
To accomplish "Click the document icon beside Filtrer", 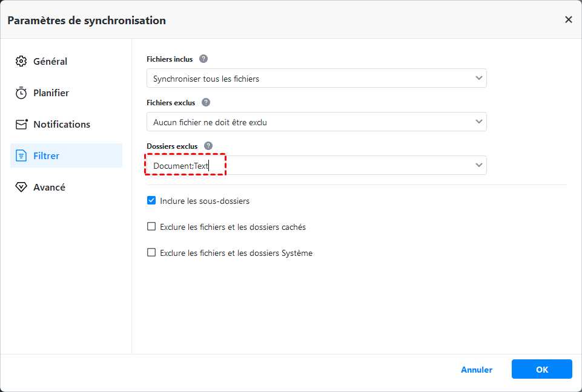I will 21,155.
